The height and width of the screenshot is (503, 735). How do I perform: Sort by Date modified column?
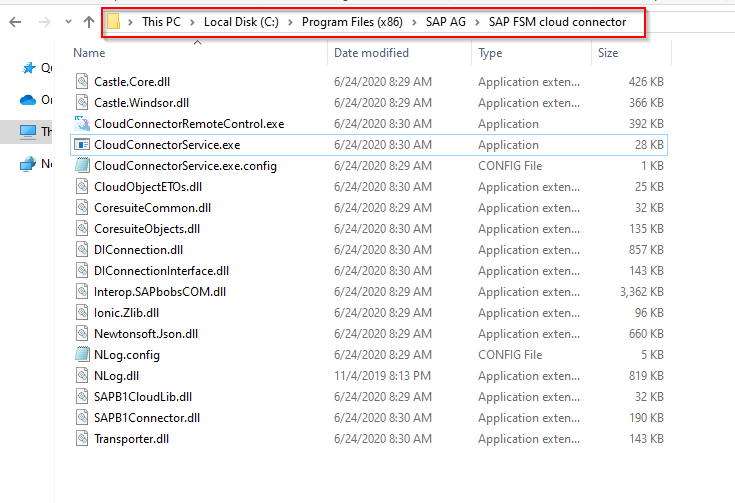[371, 53]
